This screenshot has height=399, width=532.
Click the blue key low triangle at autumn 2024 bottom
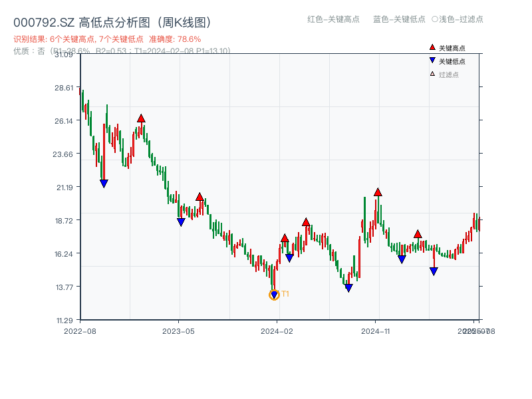pos(348,288)
